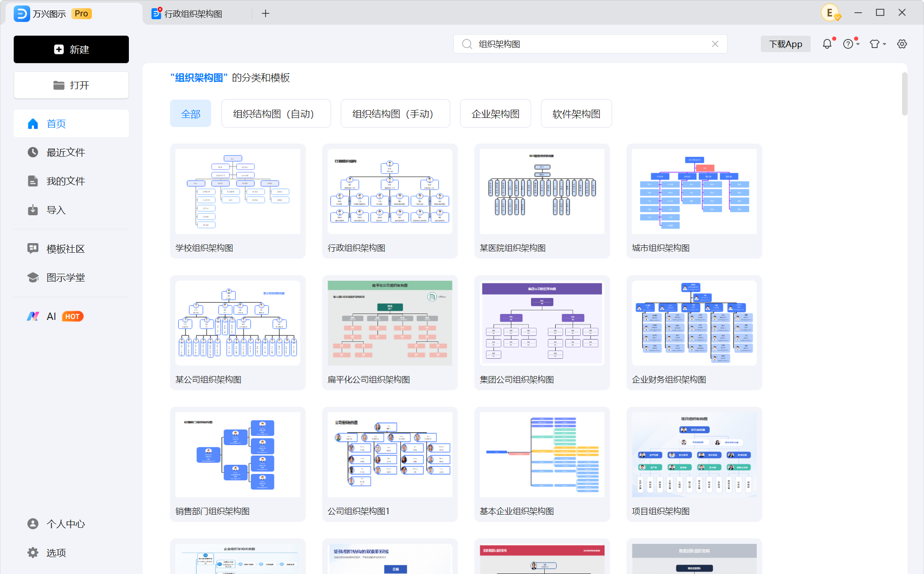
Task: Filter by 组织结构图（手动）
Action: coord(395,113)
